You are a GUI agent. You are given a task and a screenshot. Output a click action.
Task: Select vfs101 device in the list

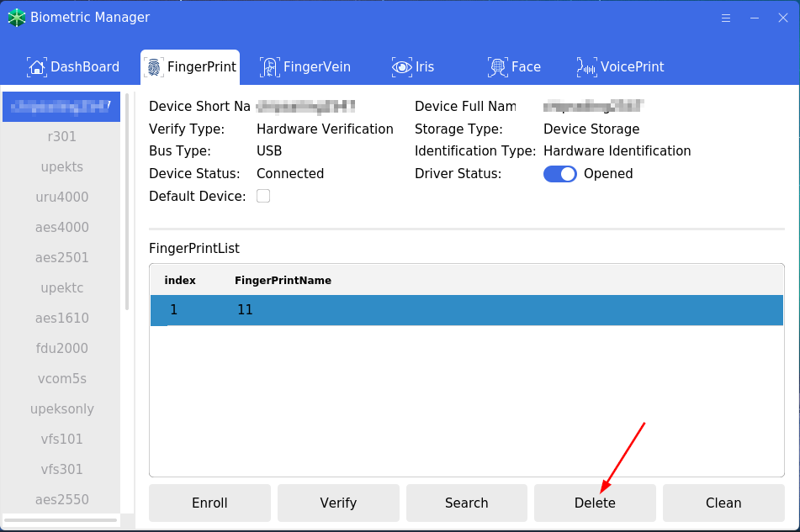(61, 440)
